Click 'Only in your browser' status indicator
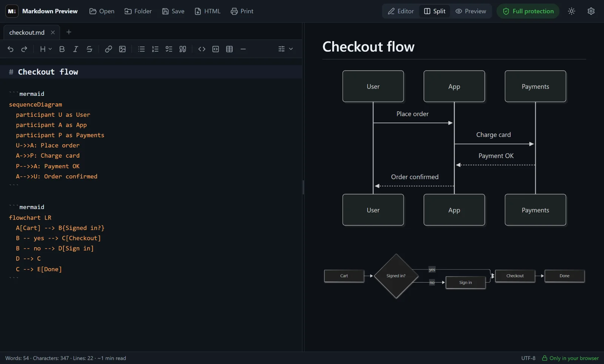Image resolution: width=604 pixels, height=364 pixels. 570,358
